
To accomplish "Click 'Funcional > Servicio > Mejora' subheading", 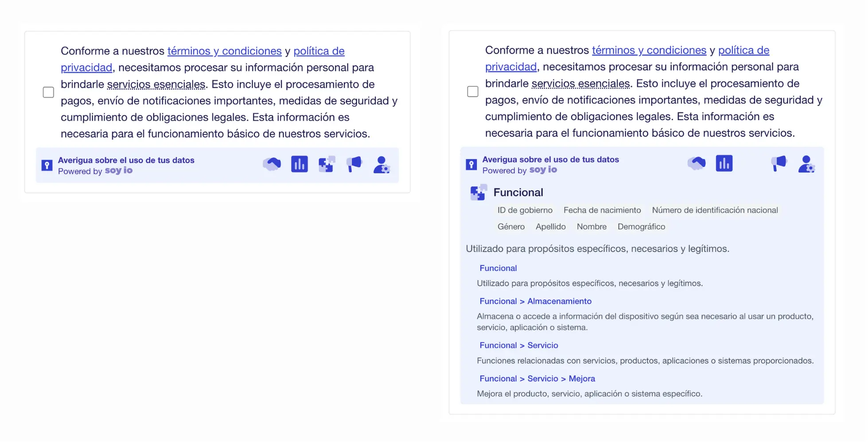I will [x=537, y=379].
